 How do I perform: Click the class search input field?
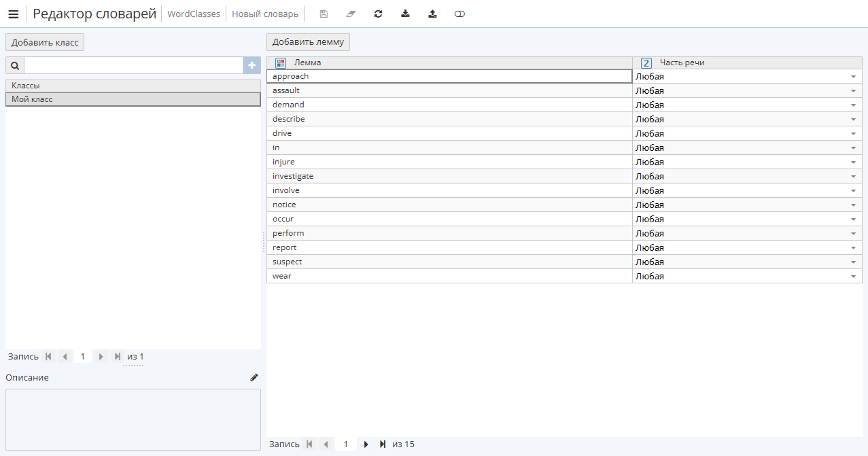point(133,65)
